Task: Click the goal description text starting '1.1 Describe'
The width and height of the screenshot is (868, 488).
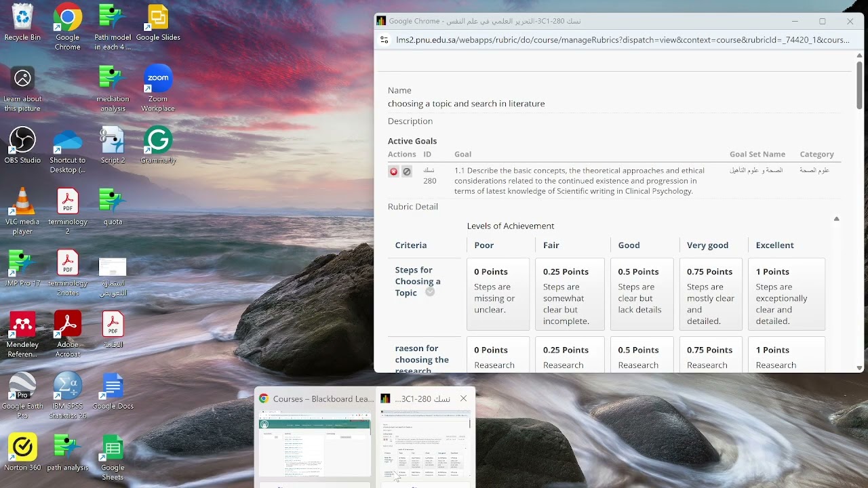Action: [579, 181]
